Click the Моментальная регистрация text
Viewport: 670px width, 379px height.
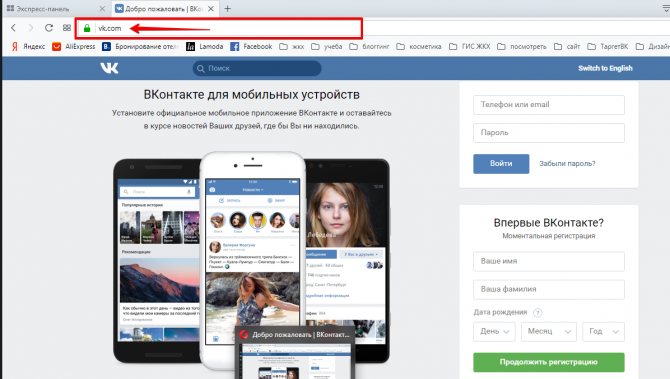point(549,236)
